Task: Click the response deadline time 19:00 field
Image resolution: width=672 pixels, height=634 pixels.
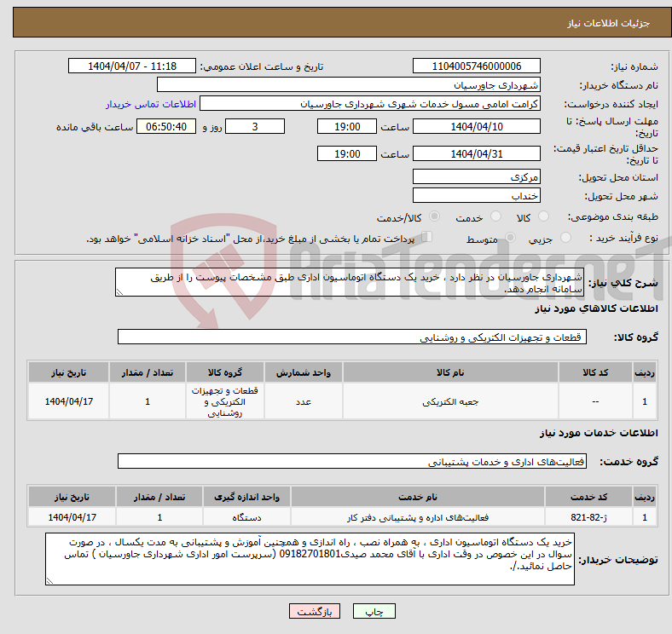Action: pos(347,126)
